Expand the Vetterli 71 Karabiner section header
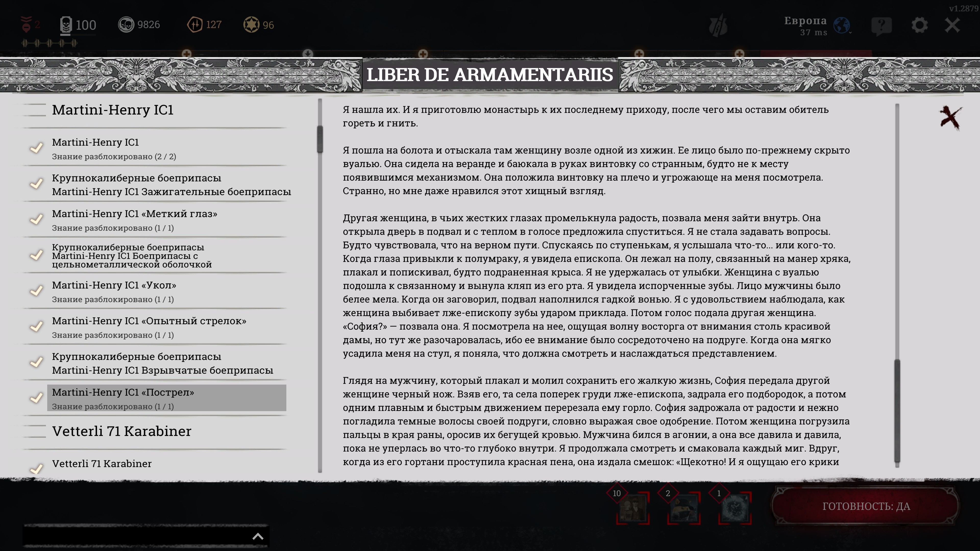Viewport: 980px width, 551px height. coord(122,431)
